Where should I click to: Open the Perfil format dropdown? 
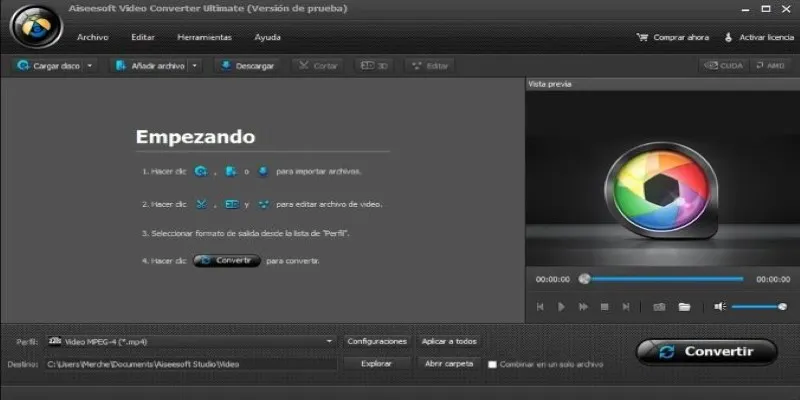[191, 341]
